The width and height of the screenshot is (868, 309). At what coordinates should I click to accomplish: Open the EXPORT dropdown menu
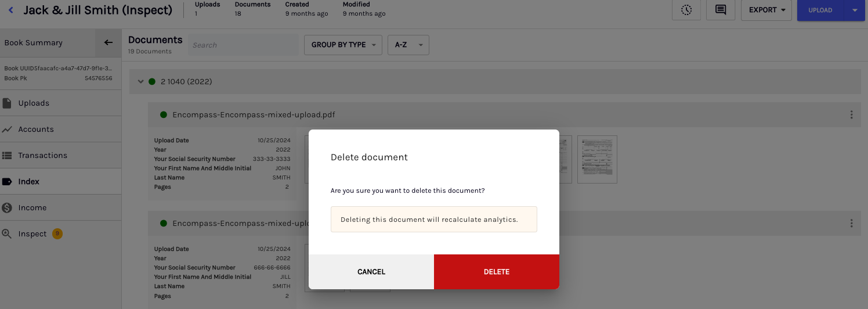click(x=766, y=10)
